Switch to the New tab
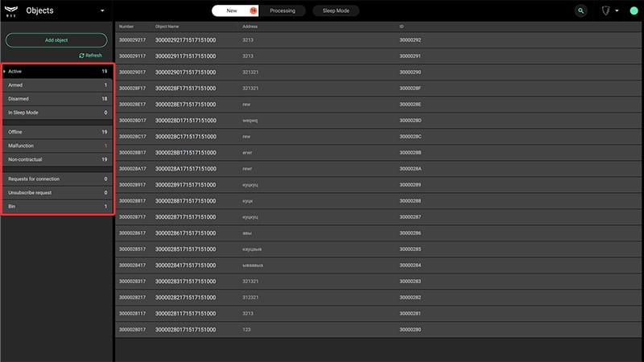The height and width of the screenshot is (362, 644). [x=235, y=10]
